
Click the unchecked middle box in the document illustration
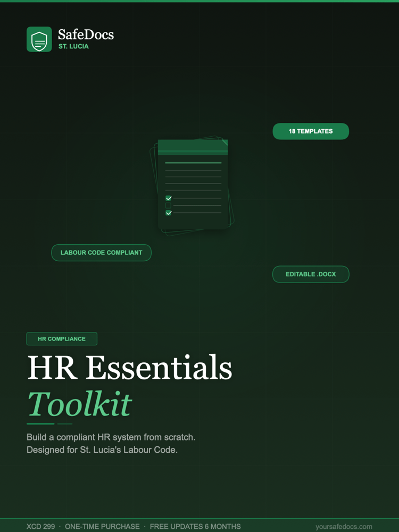coord(168,205)
